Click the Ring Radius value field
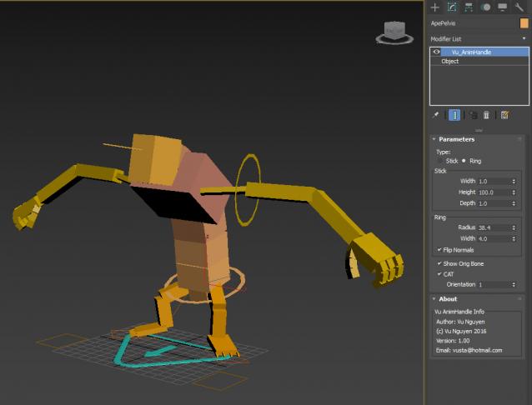This screenshot has width=532, height=405. [x=492, y=227]
